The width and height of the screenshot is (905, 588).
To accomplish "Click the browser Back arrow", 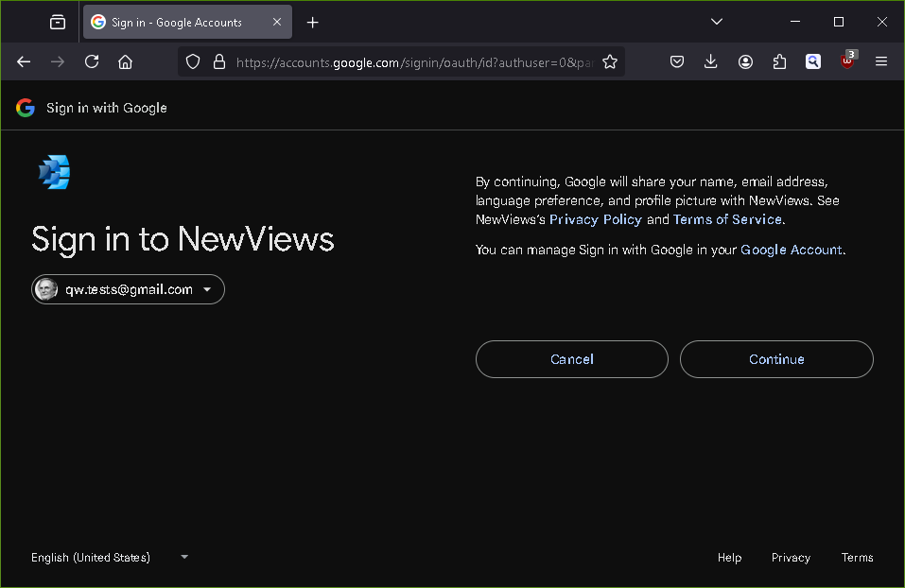I will 24,61.
